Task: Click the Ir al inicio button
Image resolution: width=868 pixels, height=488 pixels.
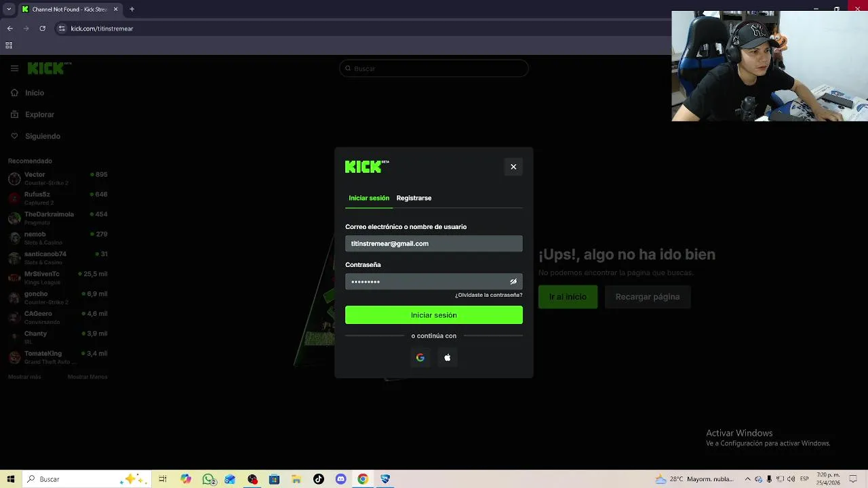Action: click(568, 297)
